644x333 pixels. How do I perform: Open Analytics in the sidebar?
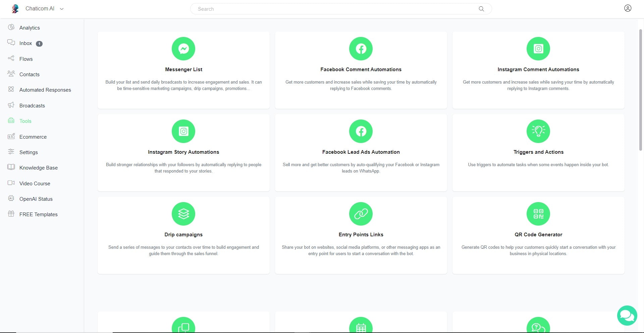coord(30,28)
